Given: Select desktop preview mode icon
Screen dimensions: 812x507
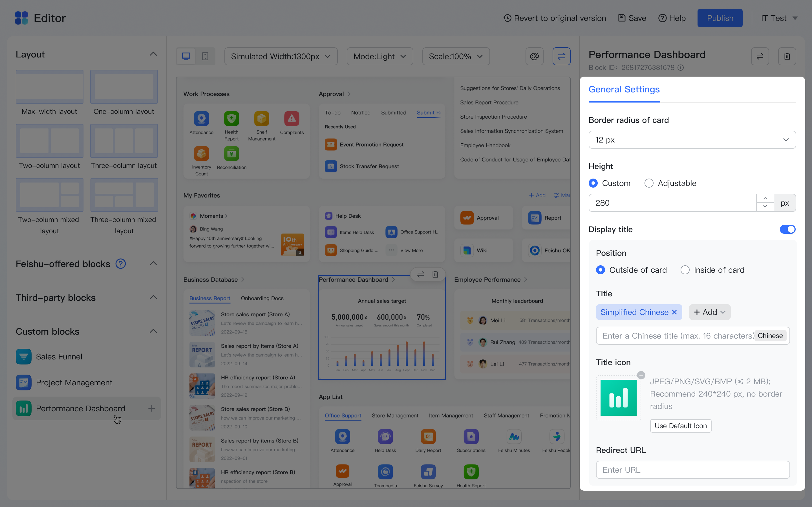Looking at the screenshot, I should click(x=186, y=56).
